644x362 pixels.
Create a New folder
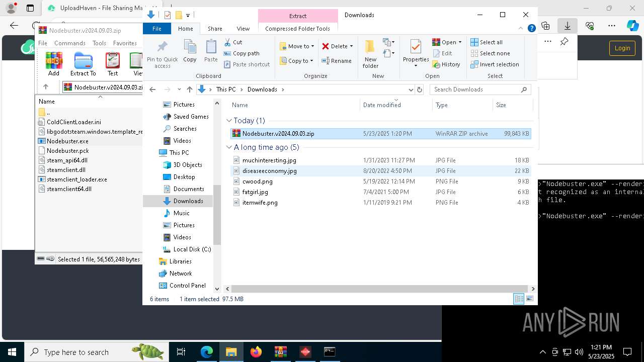point(370,54)
